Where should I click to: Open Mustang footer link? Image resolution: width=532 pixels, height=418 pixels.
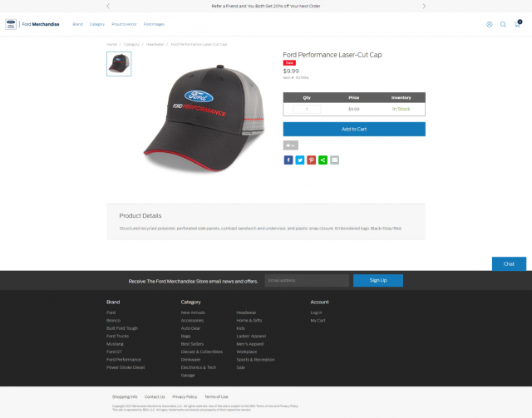[x=115, y=344]
